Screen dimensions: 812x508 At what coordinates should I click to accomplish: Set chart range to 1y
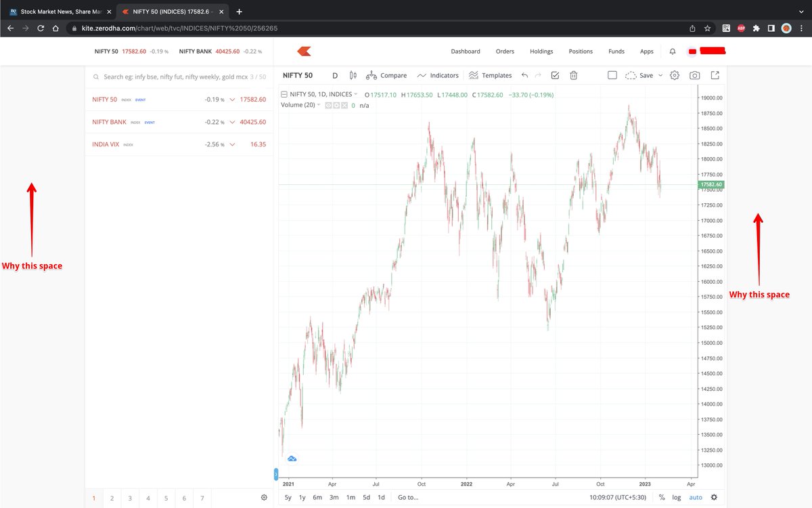(x=302, y=497)
